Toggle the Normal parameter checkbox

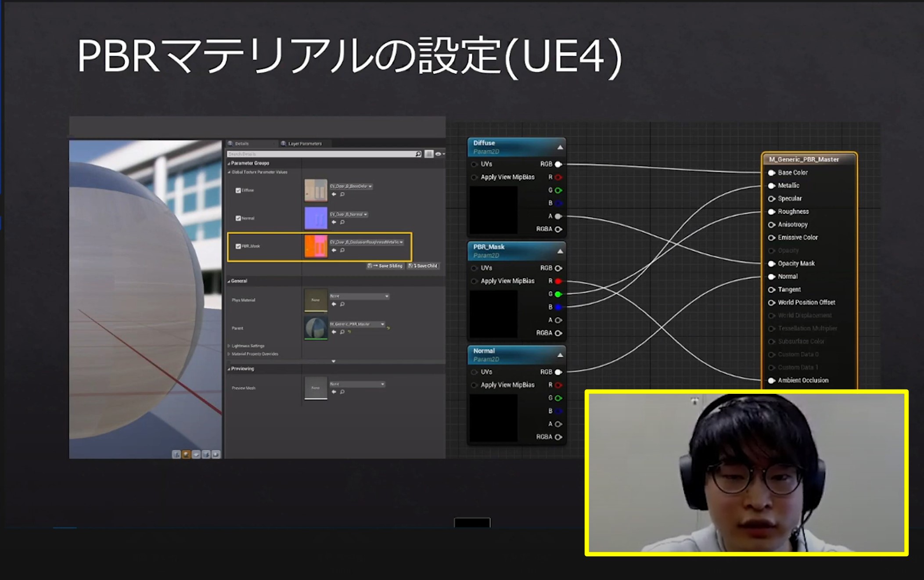[238, 218]
